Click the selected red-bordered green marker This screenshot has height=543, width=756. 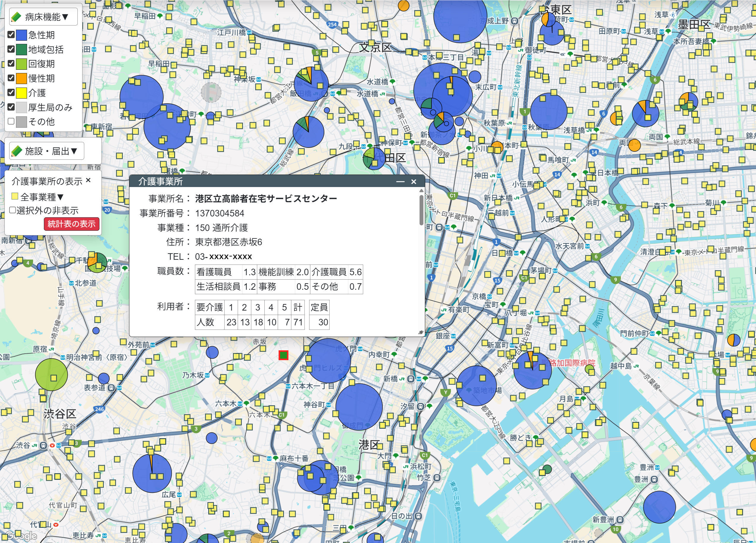[x=283, y=355]
